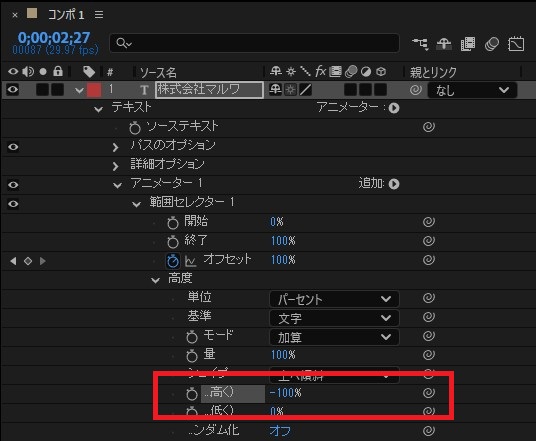Image resolution: width=536 pixels, height=441 pixels.
Task: Click the red label color swatch
Action: click(x=94, y=90)
